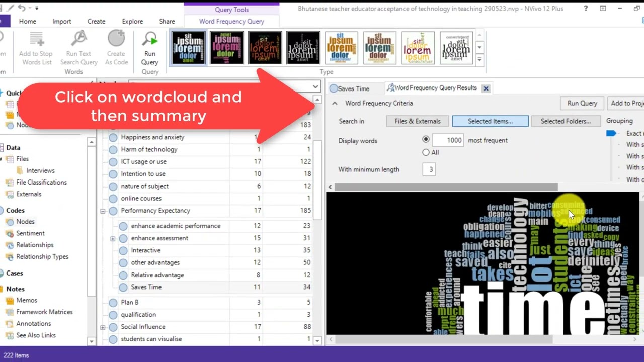Select the pink-green word cloud style on black
644x362 pixels.
227,48
